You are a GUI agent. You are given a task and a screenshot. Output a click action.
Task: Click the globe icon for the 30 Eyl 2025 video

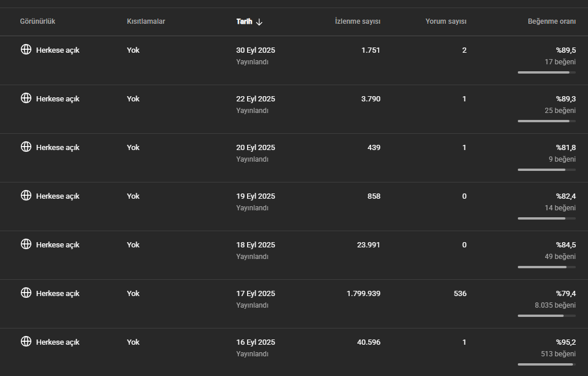click(x=26, y=49)
